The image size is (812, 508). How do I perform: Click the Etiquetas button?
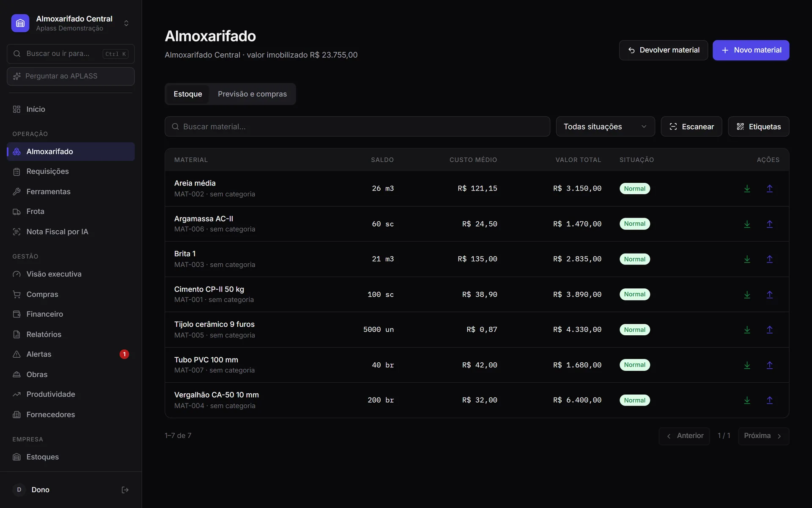(758, 127)
